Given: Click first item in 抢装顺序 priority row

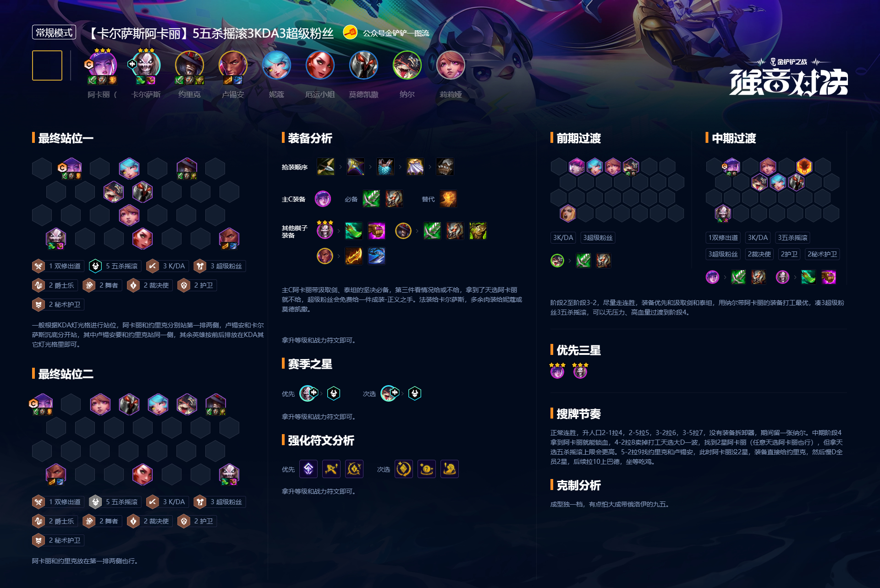Looking at the screenshot, I should pos(326,167).
